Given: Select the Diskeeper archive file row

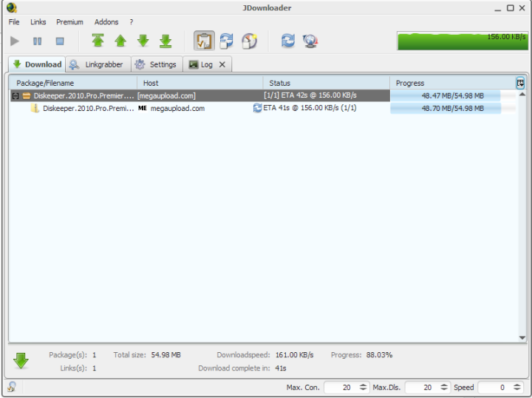Looking at the screenshot, I should [x=263, y=108].
